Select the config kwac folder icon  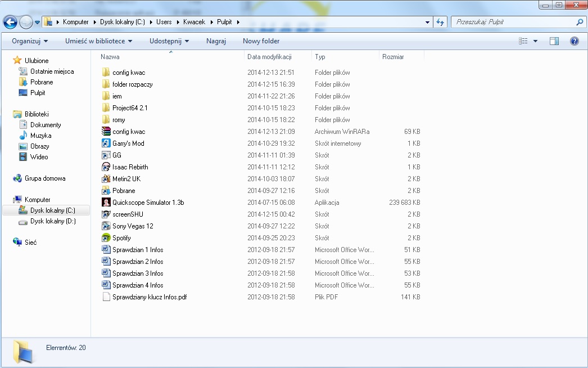[106, 72]
